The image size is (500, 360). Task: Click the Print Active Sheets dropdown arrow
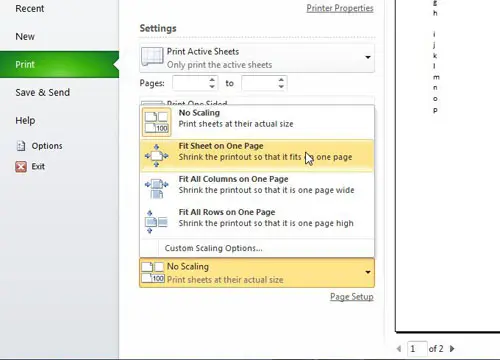click(368, 57)
